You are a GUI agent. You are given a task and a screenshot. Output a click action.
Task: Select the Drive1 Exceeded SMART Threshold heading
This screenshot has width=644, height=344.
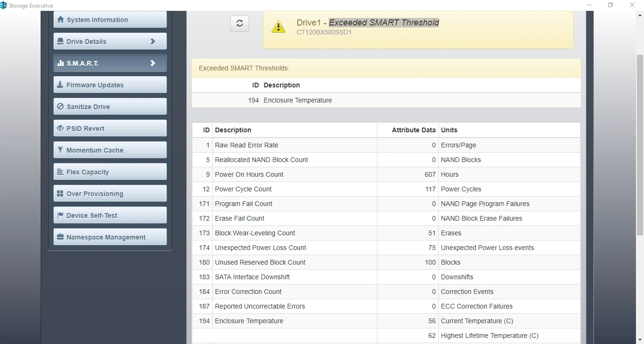[x=368, y=23]
